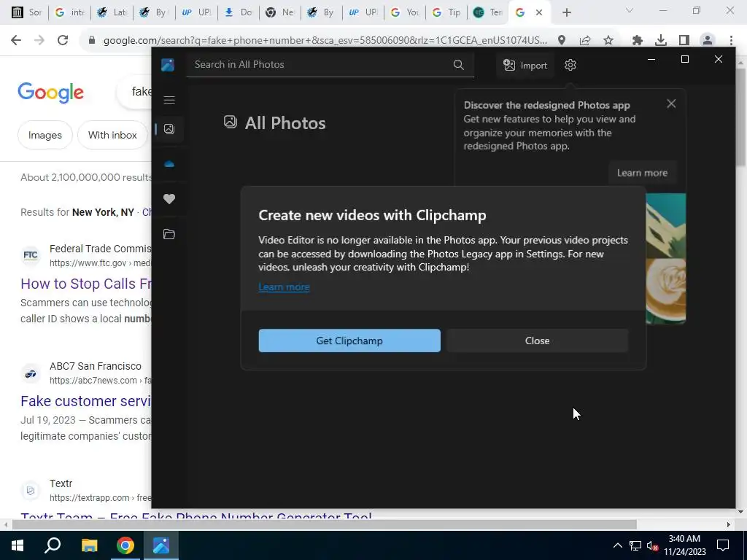
Task: Open Windows Start menu
Action: 18,545
